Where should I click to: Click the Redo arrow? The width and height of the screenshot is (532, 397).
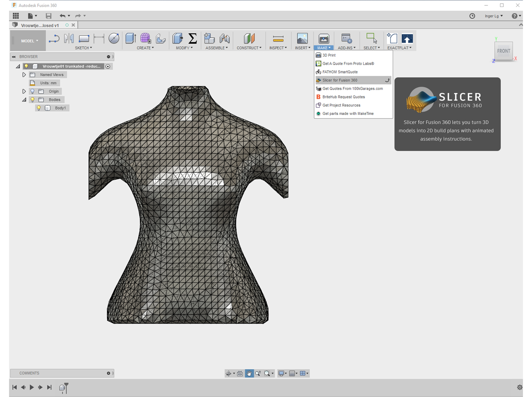click(x=78, y=16)
